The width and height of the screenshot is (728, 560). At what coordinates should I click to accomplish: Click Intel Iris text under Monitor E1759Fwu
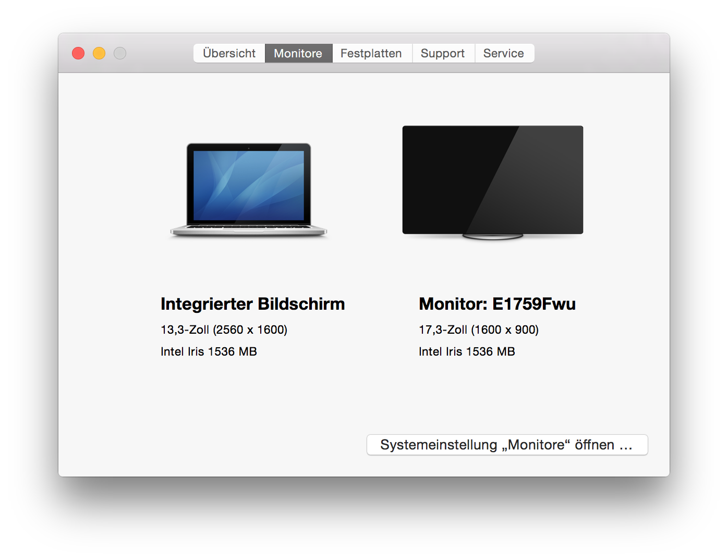point(467,351)
